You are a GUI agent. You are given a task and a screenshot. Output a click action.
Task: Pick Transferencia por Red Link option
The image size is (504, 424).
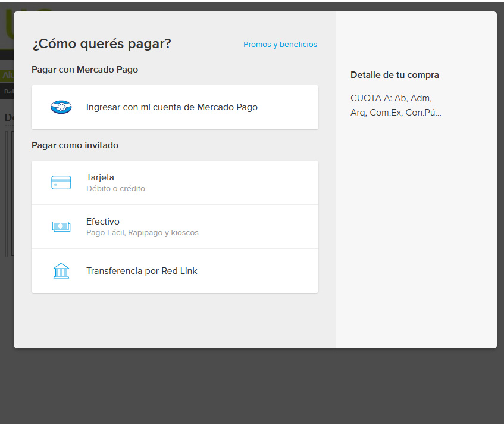pos(175,271)
